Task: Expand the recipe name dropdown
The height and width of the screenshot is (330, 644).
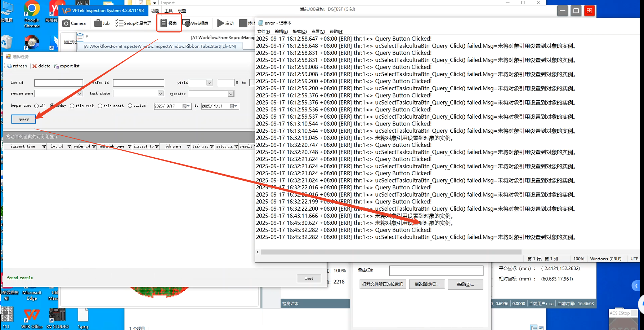Action: 79,94
